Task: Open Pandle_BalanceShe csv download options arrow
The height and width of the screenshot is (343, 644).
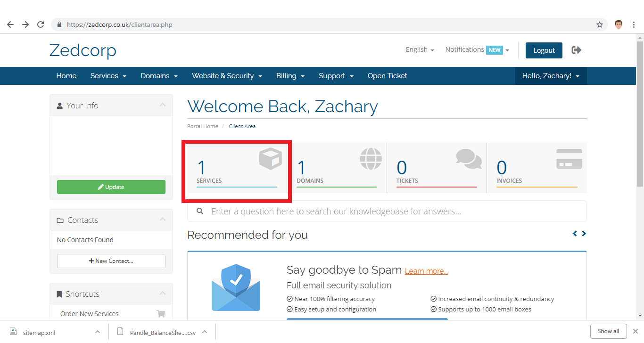Action: [205, 332]
